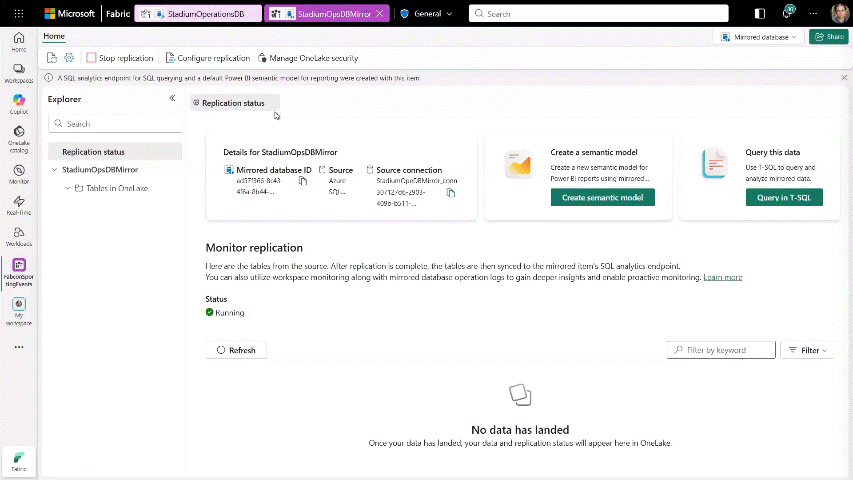This screenshot has width=853, height=480.
Task: Click the Microsoft logo
Action: click(69, 14)
